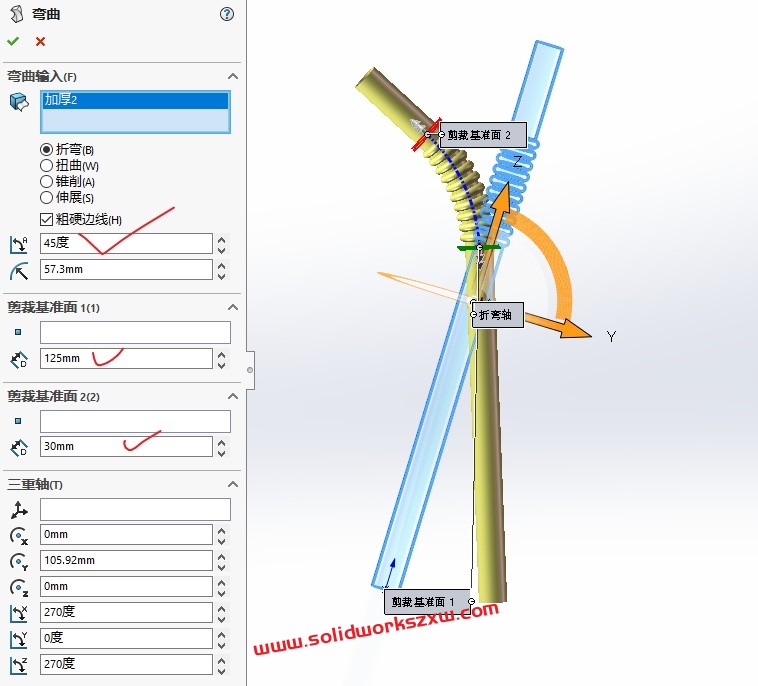Increase the 125mm trim distance spinner
The image size is (758, 686).
pos(221,354)
